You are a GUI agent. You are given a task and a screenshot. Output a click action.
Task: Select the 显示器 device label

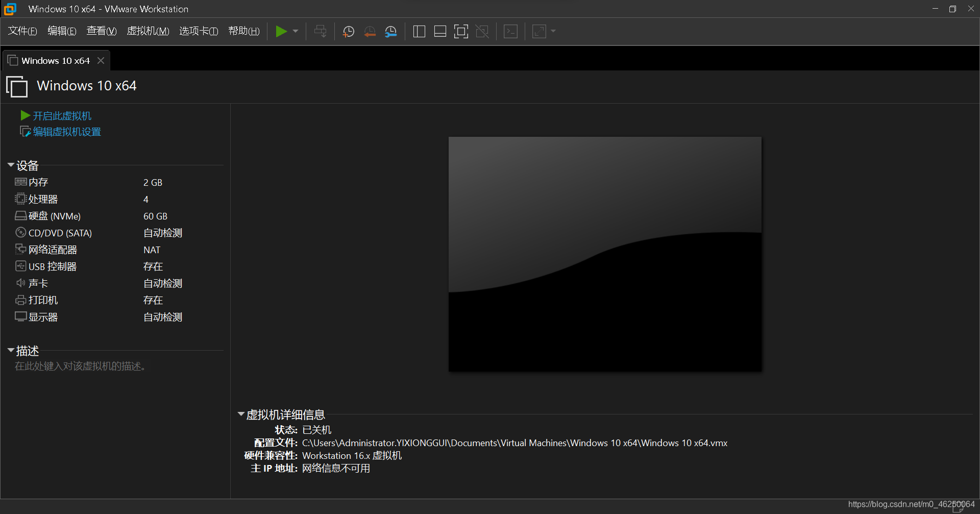point(43,317)
